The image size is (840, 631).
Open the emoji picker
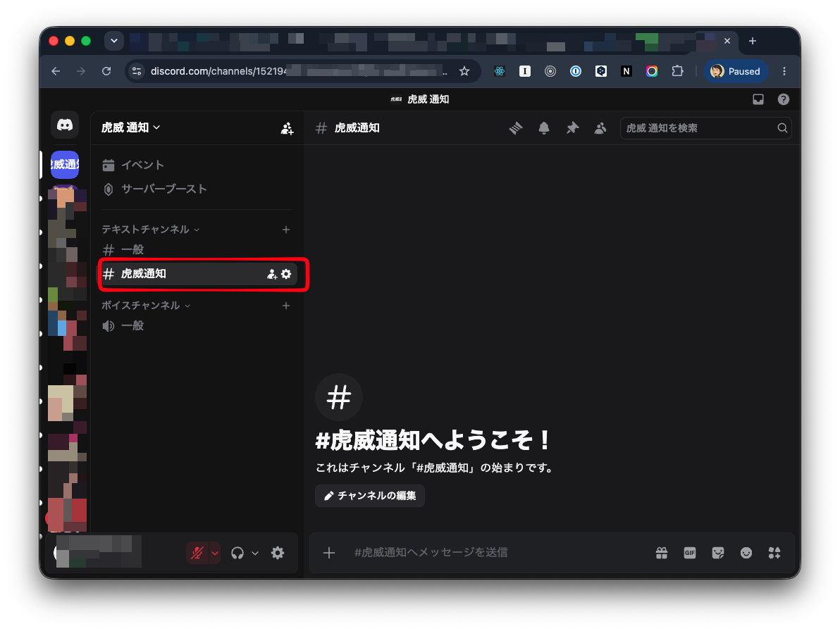click(x=746, y=553)
